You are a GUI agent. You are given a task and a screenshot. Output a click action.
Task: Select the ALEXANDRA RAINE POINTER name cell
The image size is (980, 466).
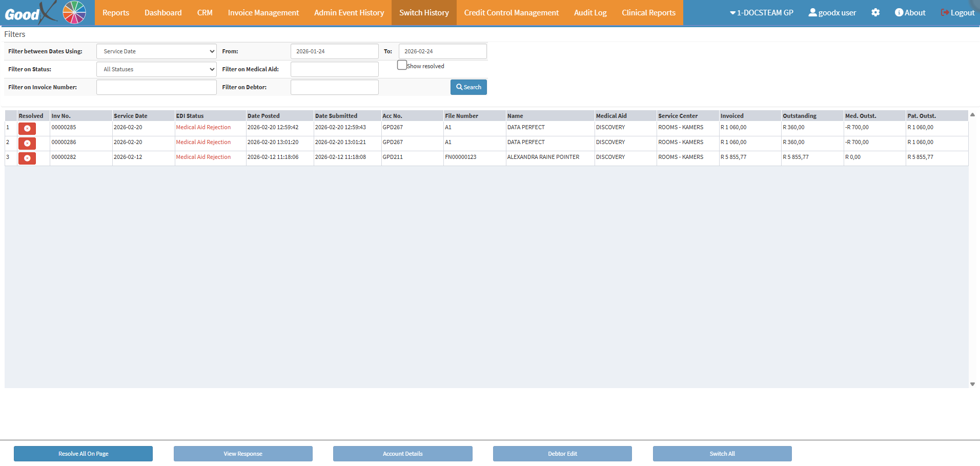[550, 158]
